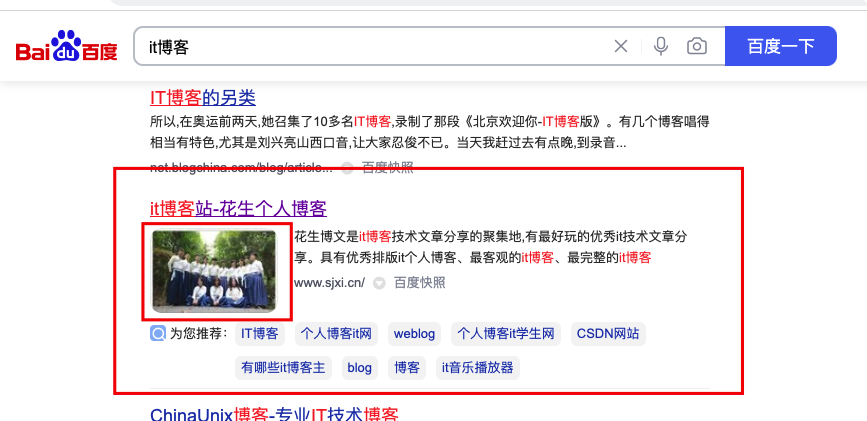Open the ChinaUnix博客-专业IT技术博客 result
Image resolution: width=867 pixels, height=421 pixels.
coord(274,414)
